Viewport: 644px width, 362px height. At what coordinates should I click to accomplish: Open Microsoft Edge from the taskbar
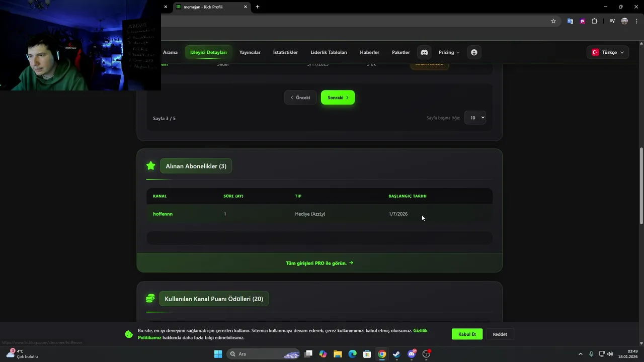click(353, 354)
